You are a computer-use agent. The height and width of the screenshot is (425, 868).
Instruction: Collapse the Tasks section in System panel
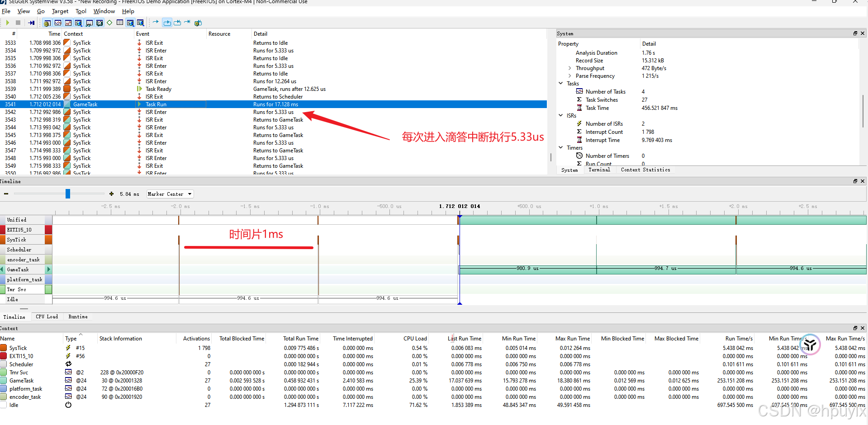click(561, 83)
